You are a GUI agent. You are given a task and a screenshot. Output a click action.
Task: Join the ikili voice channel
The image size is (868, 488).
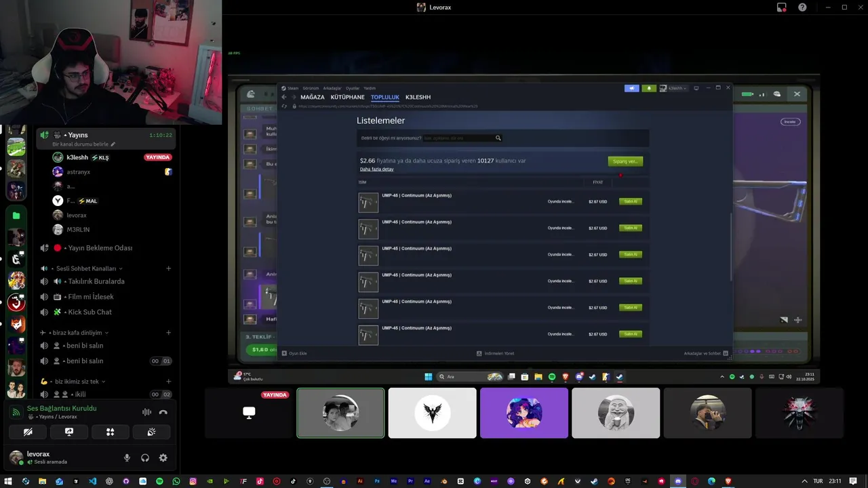(105, 394)
